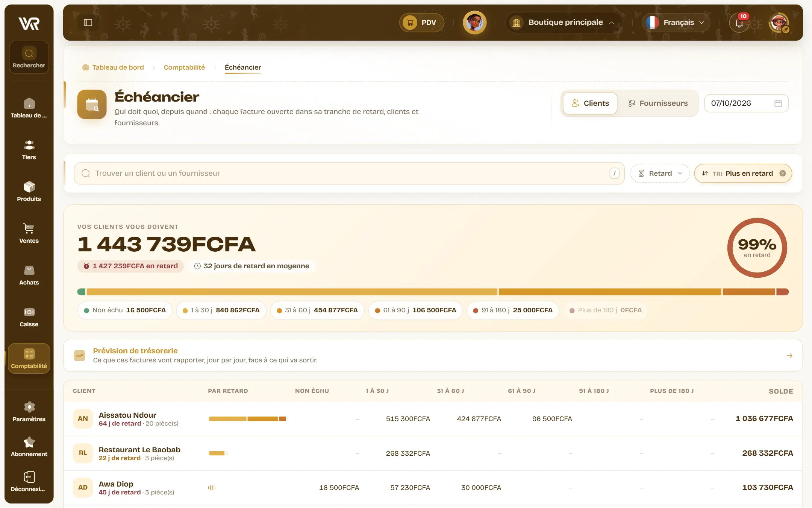Open Prévision de trésorerie card

tap(433, 356)
